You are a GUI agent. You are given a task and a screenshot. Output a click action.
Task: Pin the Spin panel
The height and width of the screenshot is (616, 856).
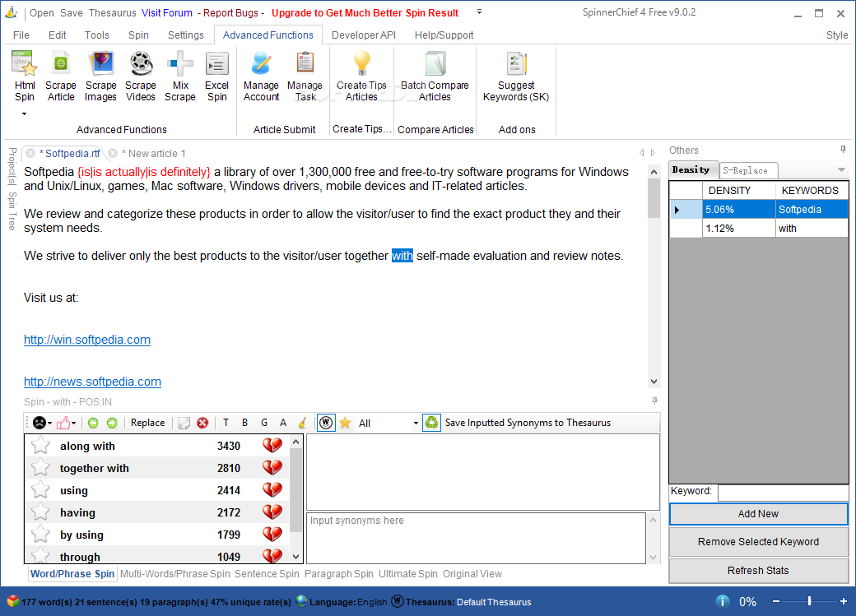654,401
